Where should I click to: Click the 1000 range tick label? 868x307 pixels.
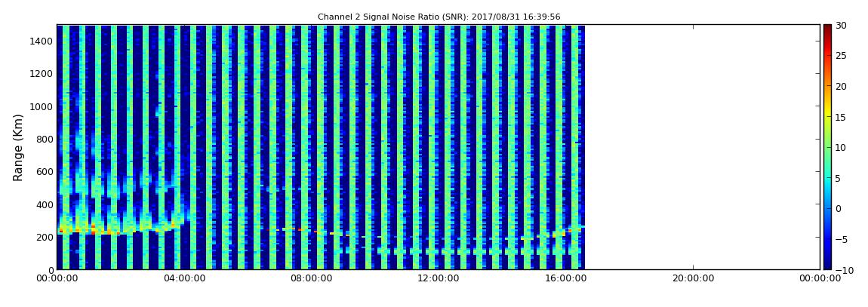click(x=42, y=106)
